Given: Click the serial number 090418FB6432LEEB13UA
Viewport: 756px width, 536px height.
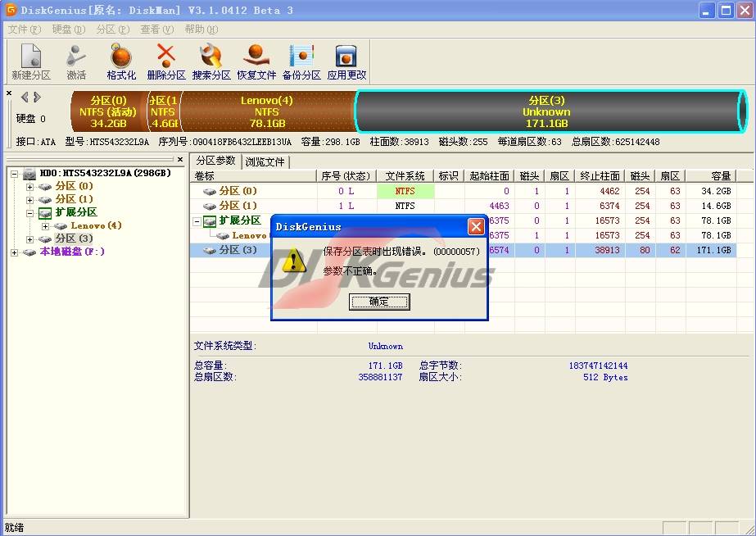Looking at the screenshot, I should point(242,142).
